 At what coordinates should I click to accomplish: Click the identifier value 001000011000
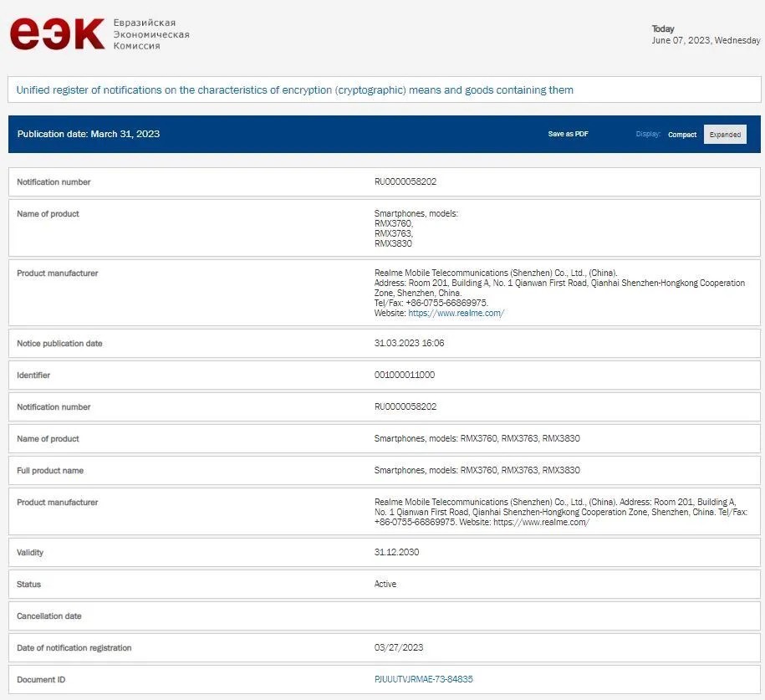[x=404, y=375]
